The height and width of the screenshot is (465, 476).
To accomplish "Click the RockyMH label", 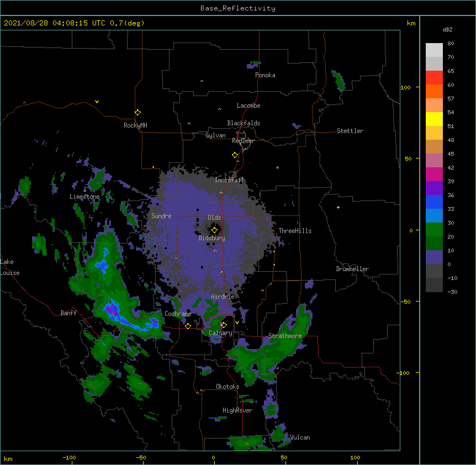I will pos(135,125).
